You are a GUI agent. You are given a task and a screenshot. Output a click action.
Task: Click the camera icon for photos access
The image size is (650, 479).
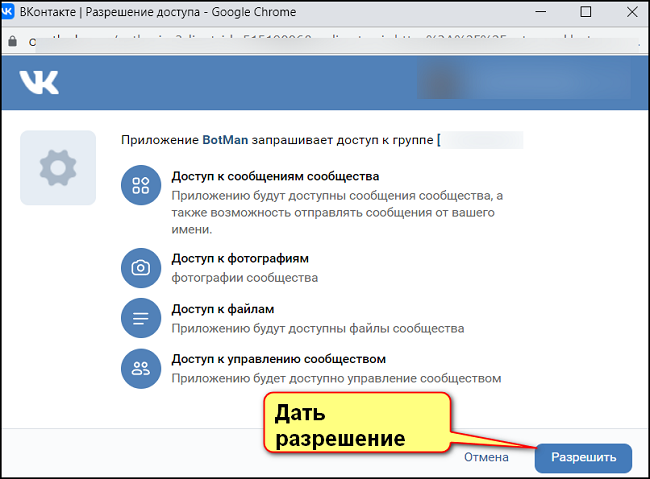tap(141, 267)
